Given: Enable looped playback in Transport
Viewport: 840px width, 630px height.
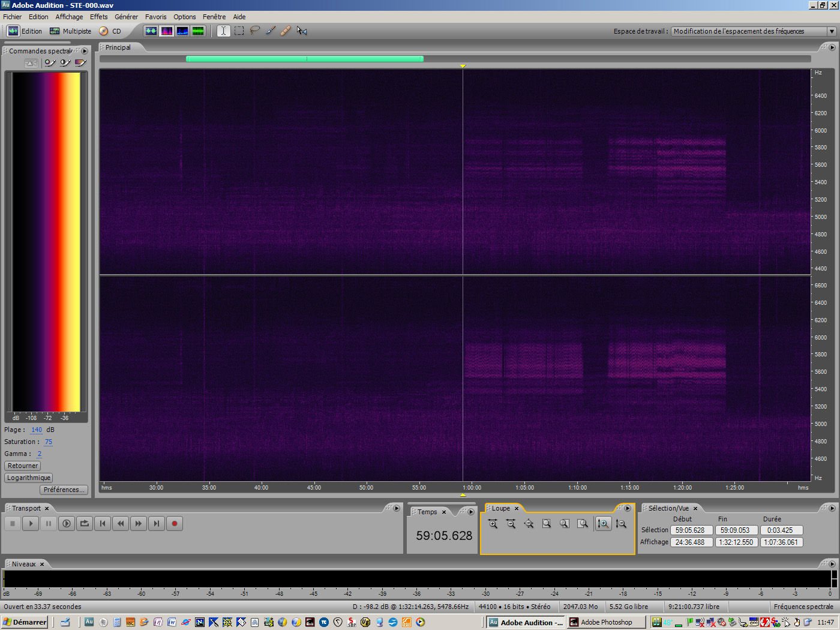Looking at the screenshot, I should [x=84, y=523].
